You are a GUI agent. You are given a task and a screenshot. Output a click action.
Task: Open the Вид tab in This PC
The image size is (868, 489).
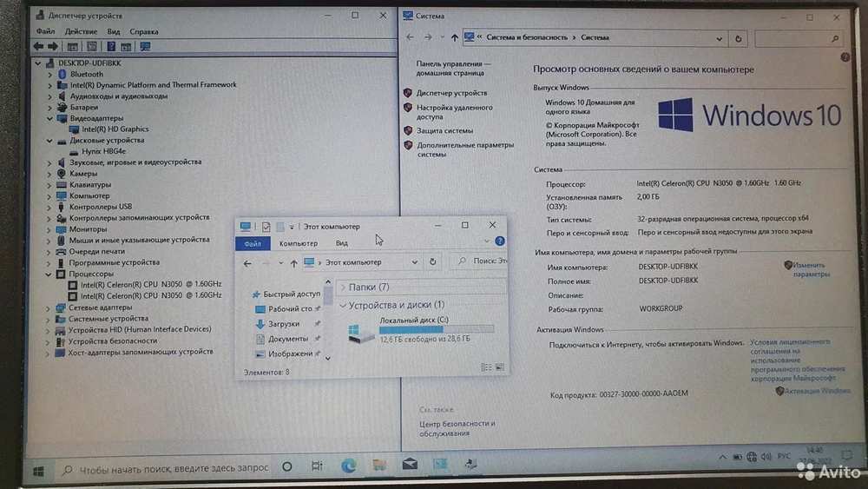pyautogui.click(x=341, y=243)
